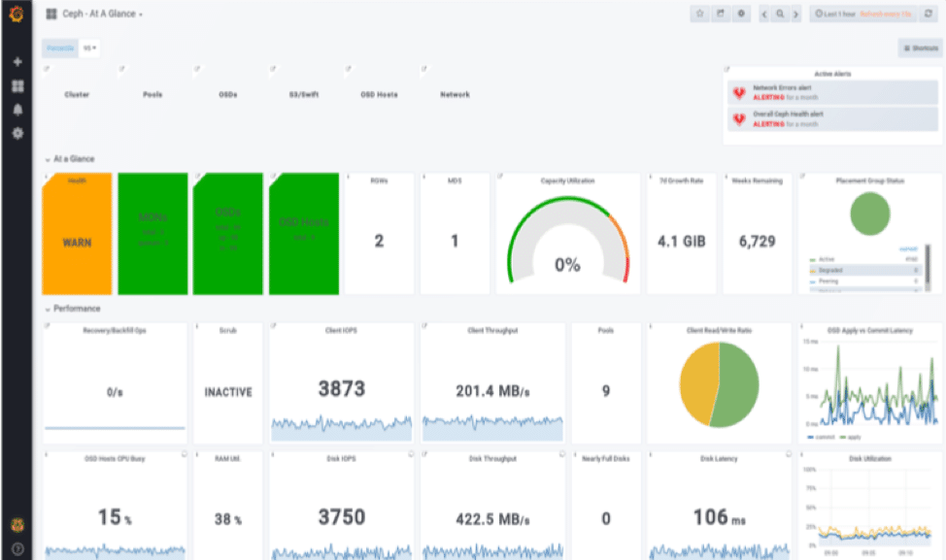Screen dimensions: 946x560
Task: Open the Overall Ceph Health alert entry
Action: 832,118
